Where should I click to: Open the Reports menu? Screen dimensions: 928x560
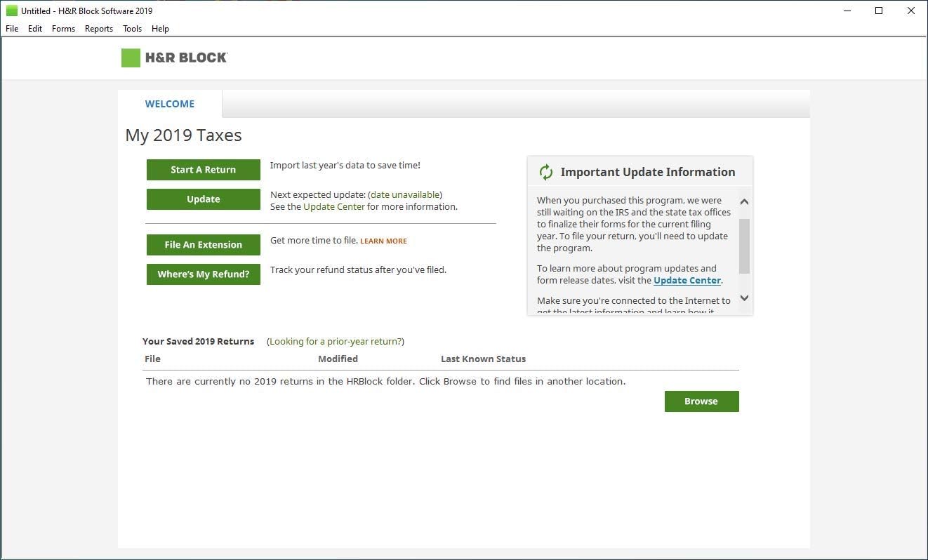click(x=99, y=29)
